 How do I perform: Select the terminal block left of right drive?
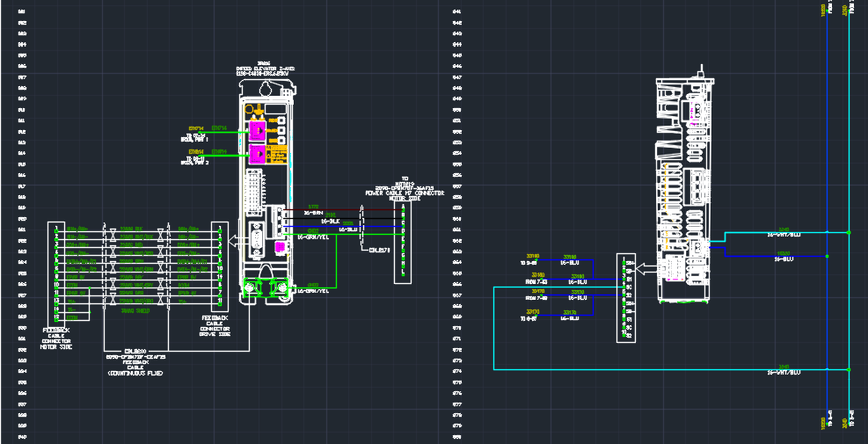click(626, 299)
